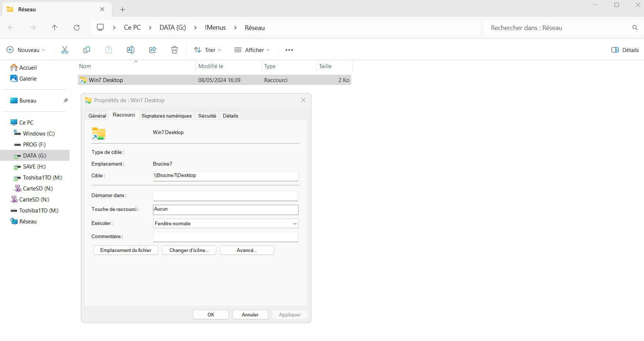Click the Paste clipboard icon
The width and height of the screenshot is (644, 341).
click(x=109, y=50)
